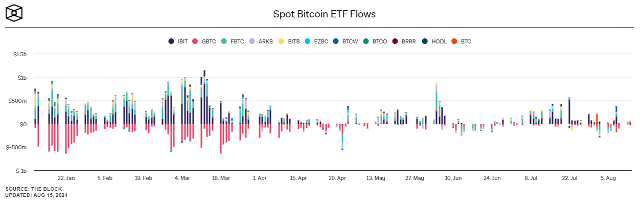Click the maroon BRRR legend dot
This screenshot has height=203, width=644.
395,41
